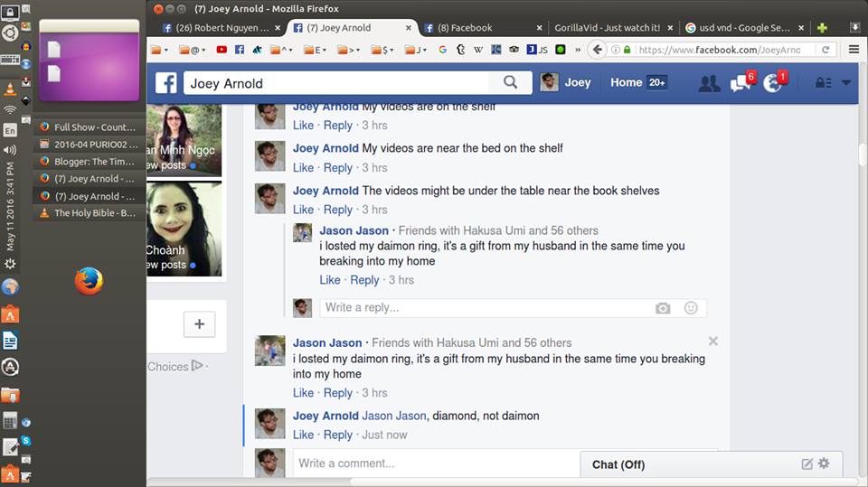868x487 pixels.
Task: Open the Firefox hamburger menu
Action: (854, 50)
